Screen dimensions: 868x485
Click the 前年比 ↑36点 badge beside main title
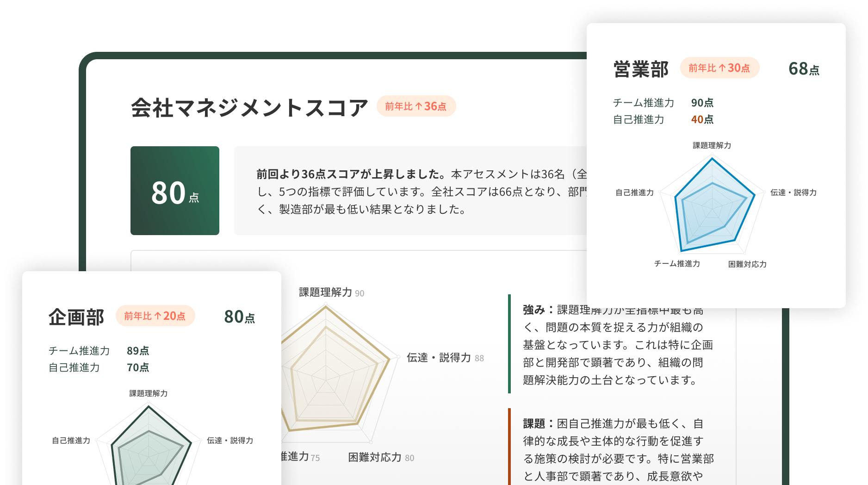(x=415, y=106)
